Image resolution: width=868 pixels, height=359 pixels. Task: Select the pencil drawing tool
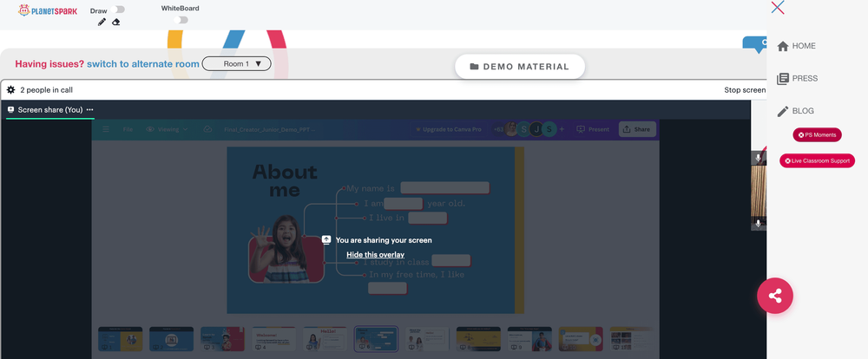point(102,23)
